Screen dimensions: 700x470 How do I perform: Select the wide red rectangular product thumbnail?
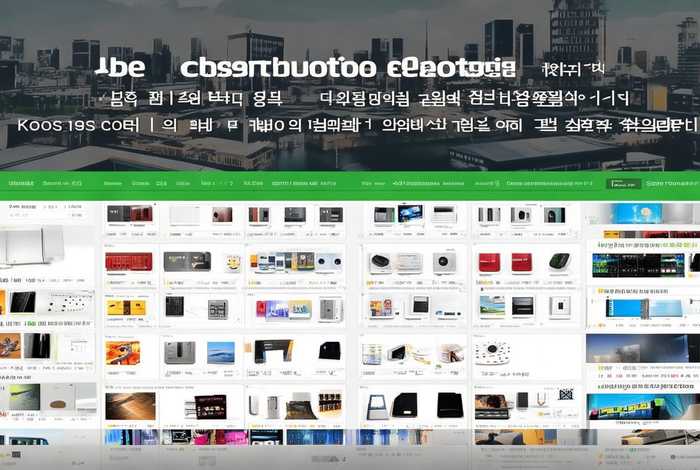tap(129, 262)
